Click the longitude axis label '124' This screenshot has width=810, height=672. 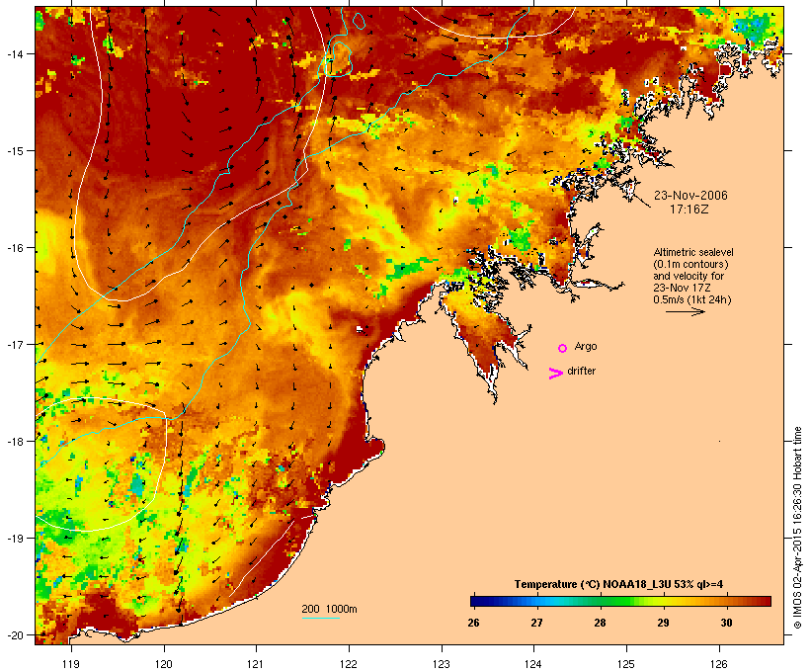coord(533,664)
